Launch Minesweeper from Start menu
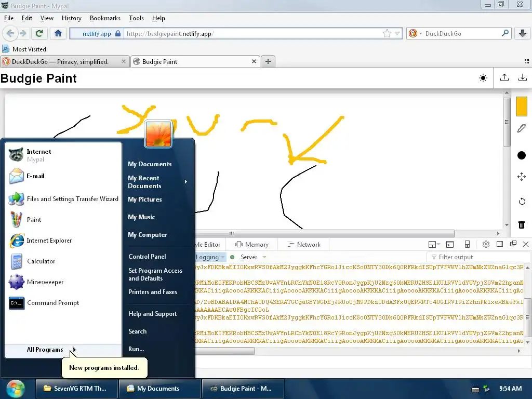The width and height of the screenshot is (532, 399). pos(63,282)
